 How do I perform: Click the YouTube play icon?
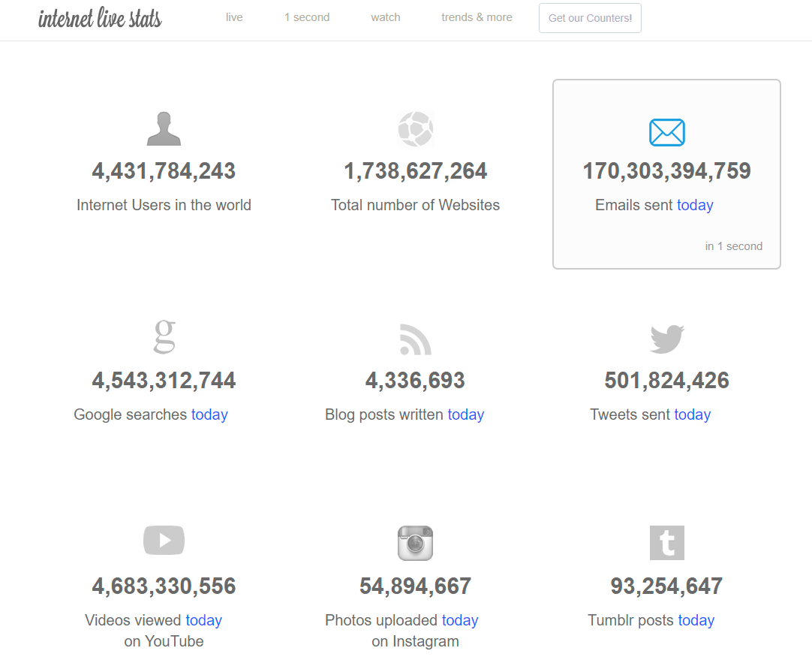(x=164, y=540)
